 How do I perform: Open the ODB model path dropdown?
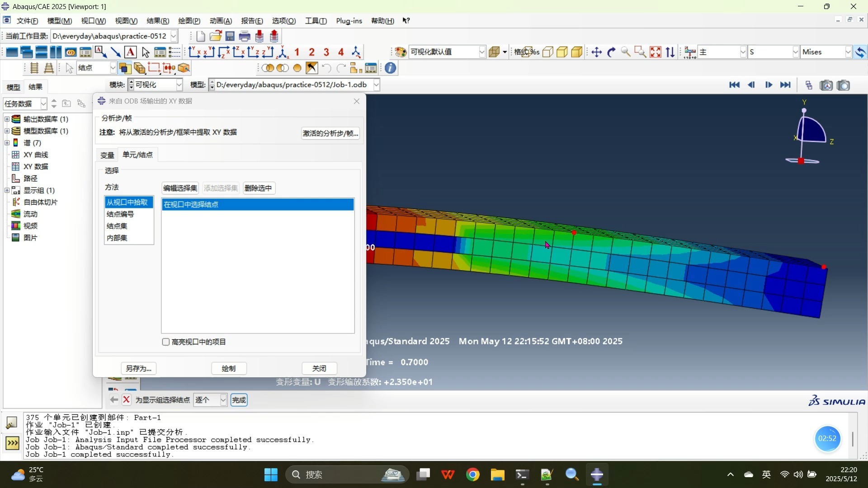point(376,85)
